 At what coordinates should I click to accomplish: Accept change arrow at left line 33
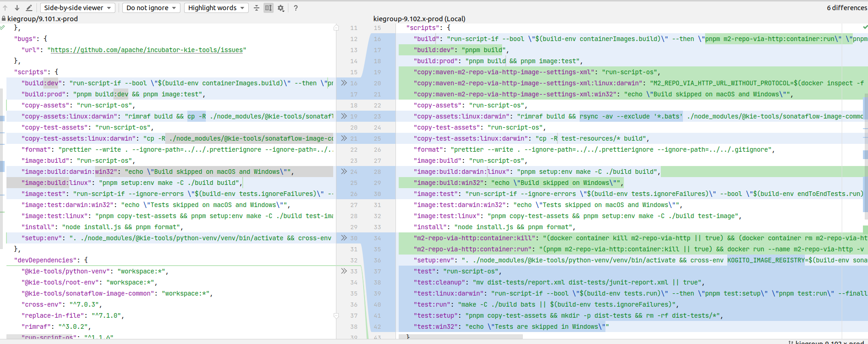(x=344, y=271)
